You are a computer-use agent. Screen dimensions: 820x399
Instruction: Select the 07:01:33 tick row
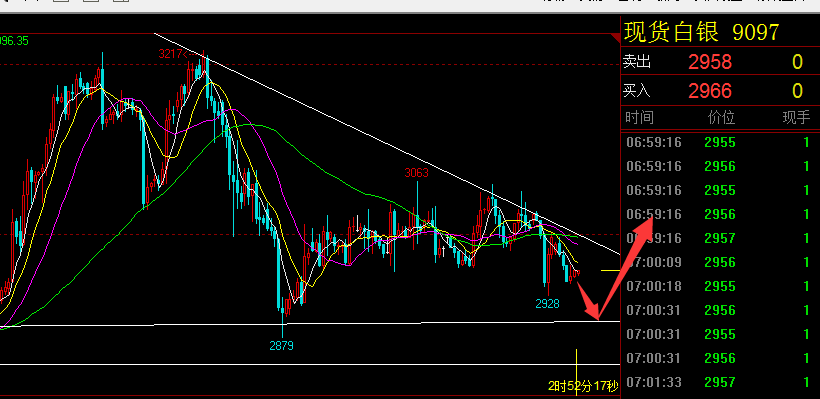point(720,382)
